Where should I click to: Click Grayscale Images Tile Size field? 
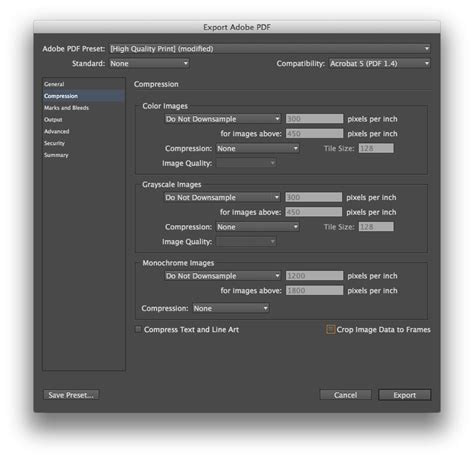pyautogui.click(x=376, y=227)
